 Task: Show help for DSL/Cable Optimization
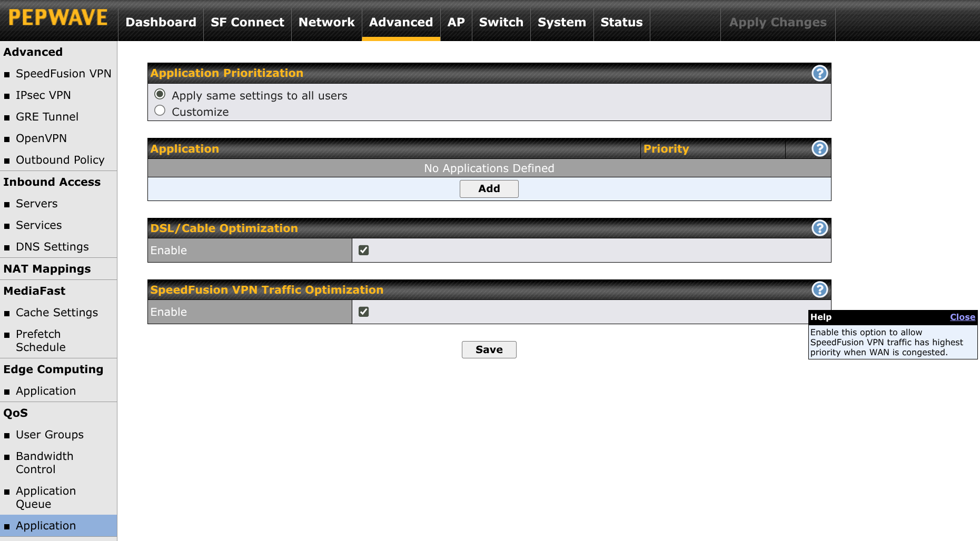click(819, 228)
